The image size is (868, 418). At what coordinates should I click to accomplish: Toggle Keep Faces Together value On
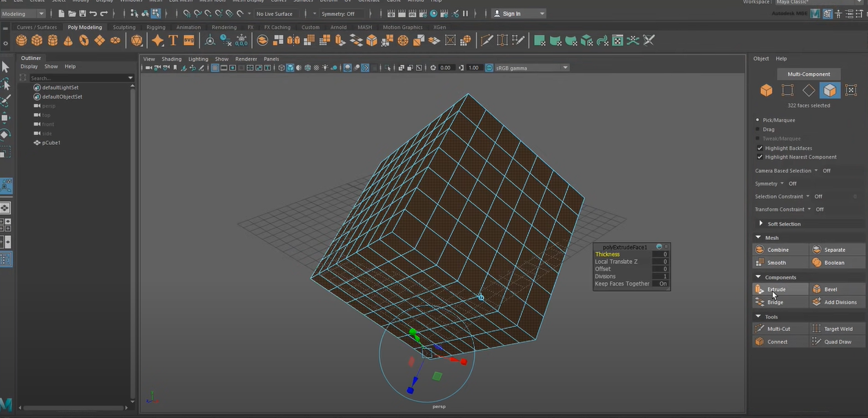click(x=662, y=283)
